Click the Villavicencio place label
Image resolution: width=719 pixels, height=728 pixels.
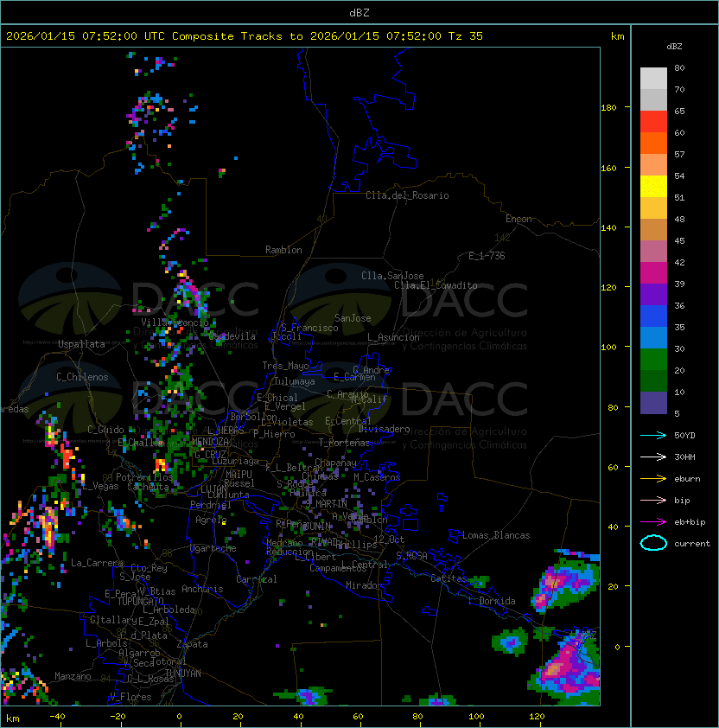[x=175, y=322]
